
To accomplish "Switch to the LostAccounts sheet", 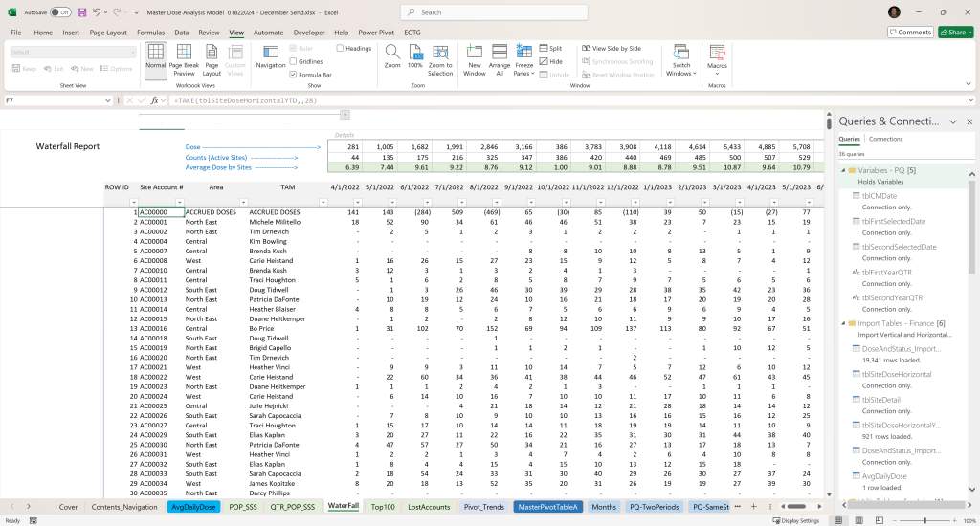I will point(429,507).
